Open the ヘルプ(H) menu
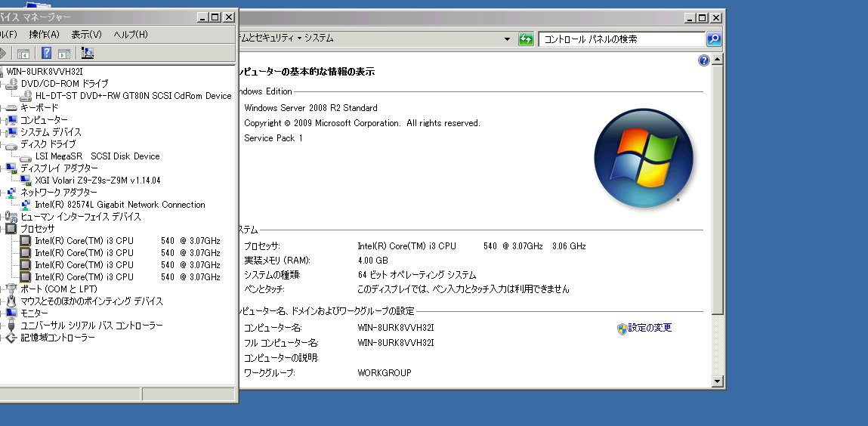The image size is (868, 426). tap(131, 34)
